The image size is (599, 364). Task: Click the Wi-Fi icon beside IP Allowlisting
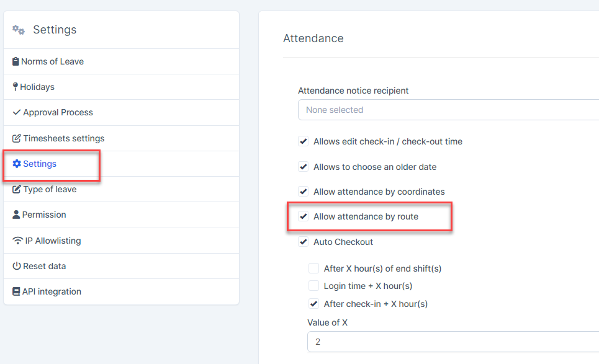click(17, 241)
